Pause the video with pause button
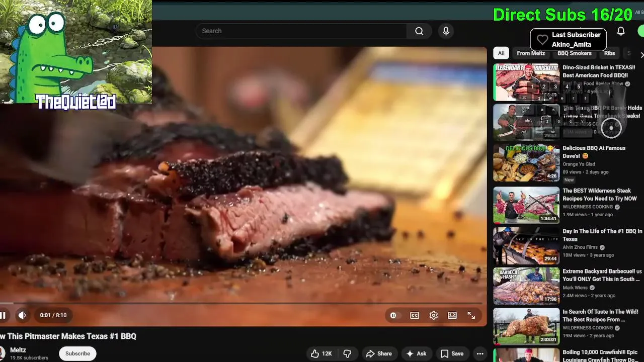Viewport: 644px width, 362px height. click(3, 315)
